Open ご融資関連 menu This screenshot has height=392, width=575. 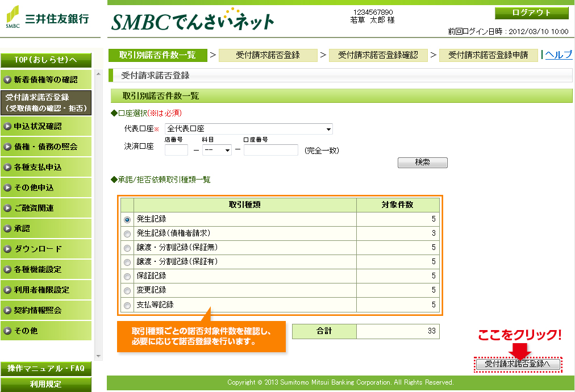[x=46, y=208]
